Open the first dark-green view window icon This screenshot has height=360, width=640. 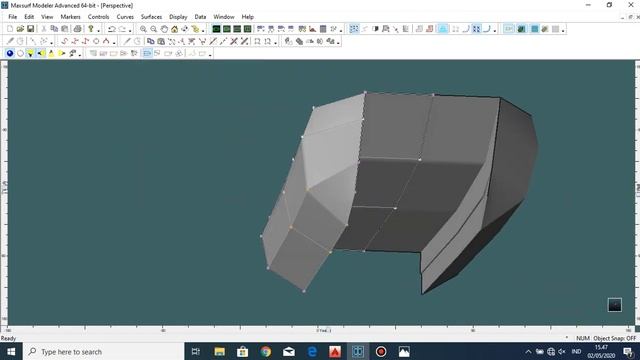(x=216, y=29)
